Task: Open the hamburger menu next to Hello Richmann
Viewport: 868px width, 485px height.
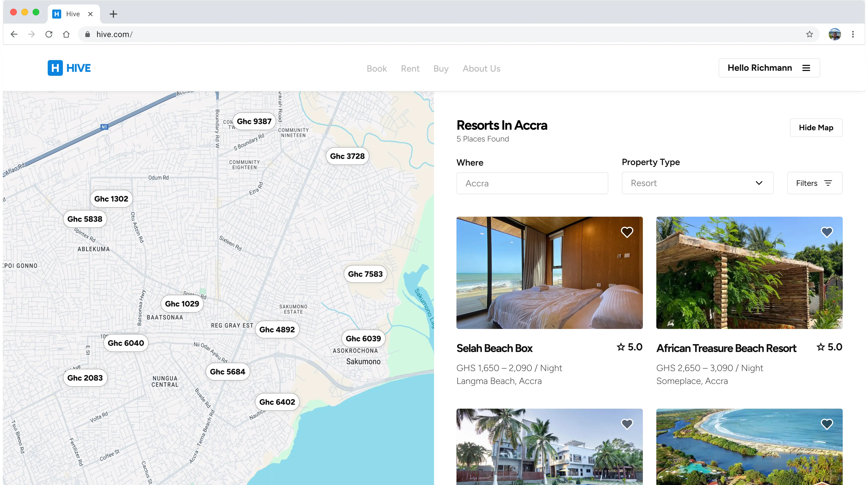Action: coord(806,68)
